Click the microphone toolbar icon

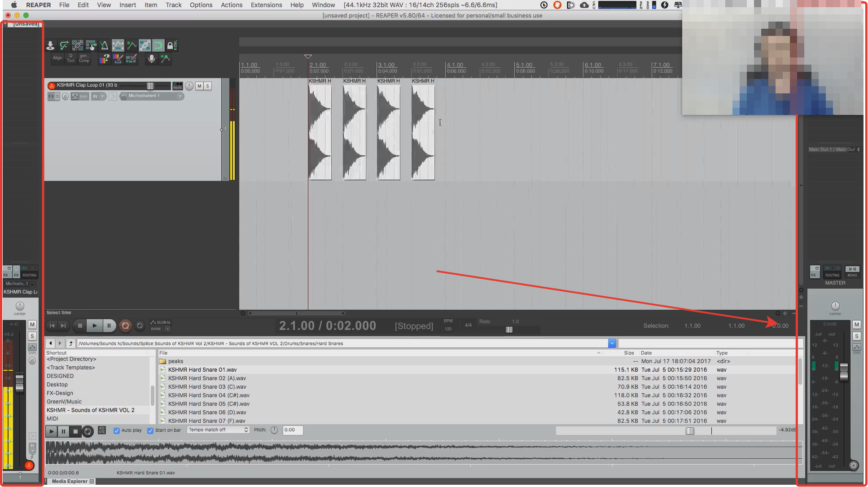152,59
